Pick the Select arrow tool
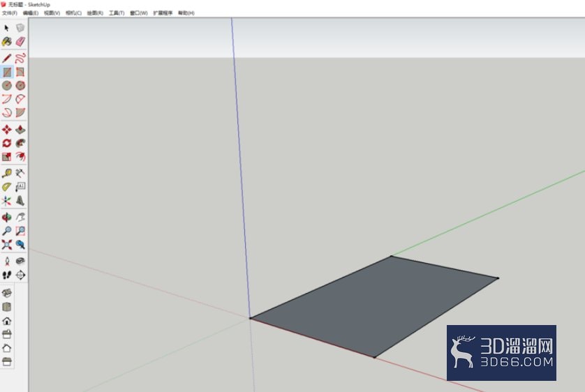Screen dimensions: 585x392 click(x=6, y=28)
